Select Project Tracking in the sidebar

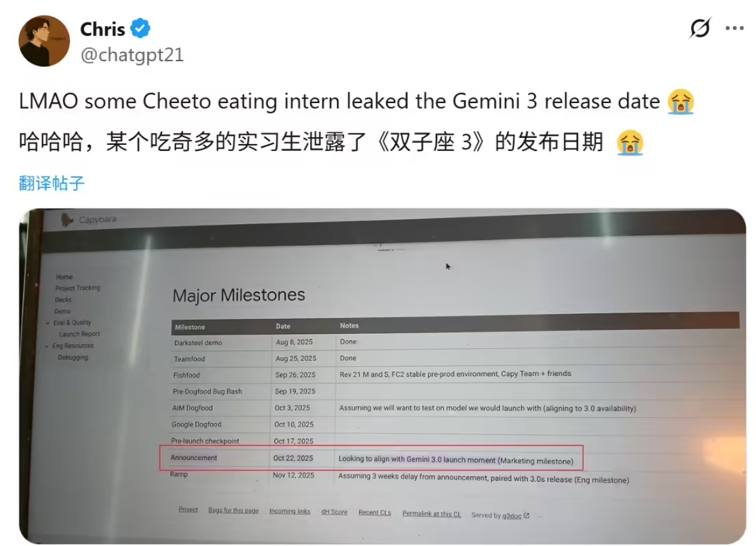click(x=77, y=288)
